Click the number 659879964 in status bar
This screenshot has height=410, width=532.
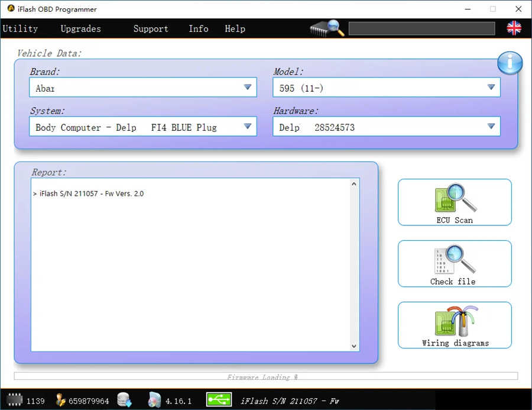89,401
